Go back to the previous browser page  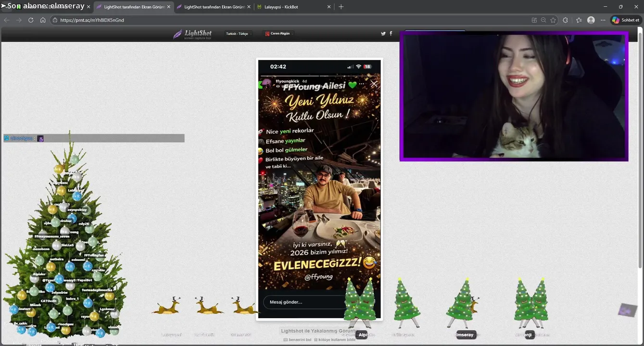click(7, 20)
